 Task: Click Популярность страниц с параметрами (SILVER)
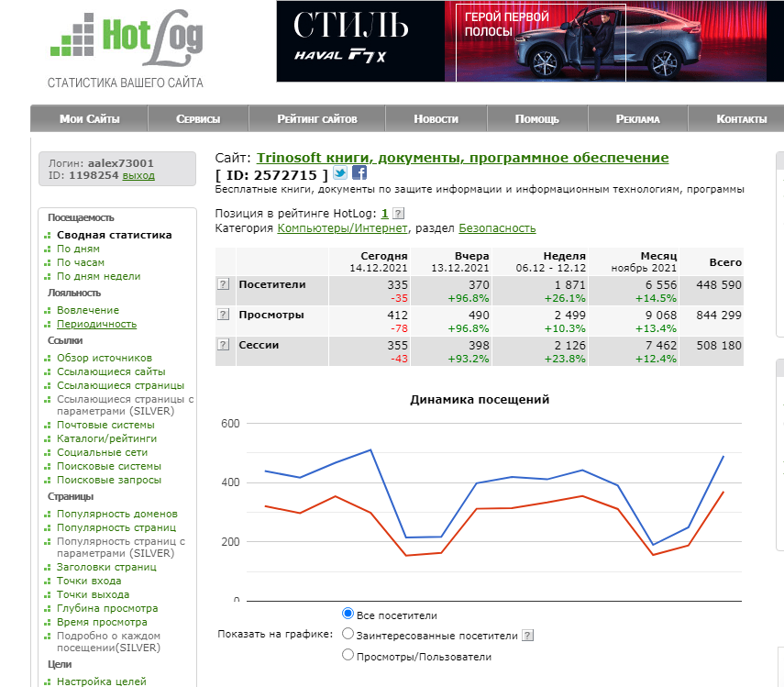121,547
